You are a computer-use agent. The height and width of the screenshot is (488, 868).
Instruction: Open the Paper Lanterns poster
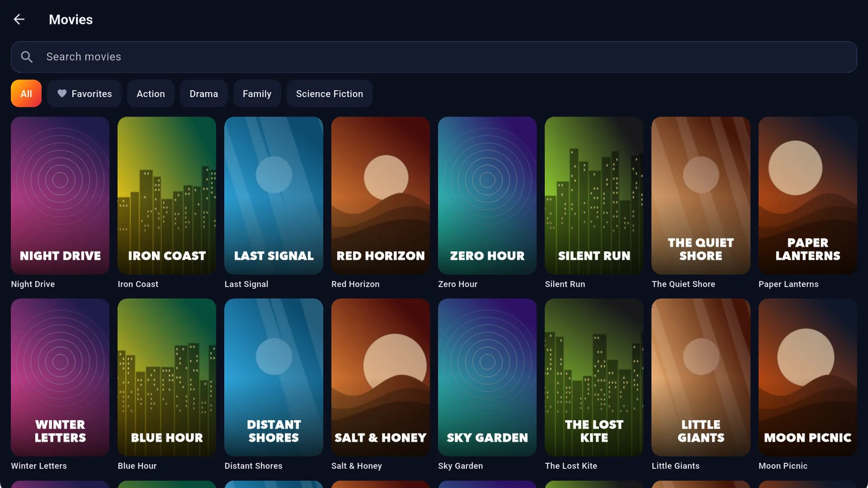coord(808,196)
